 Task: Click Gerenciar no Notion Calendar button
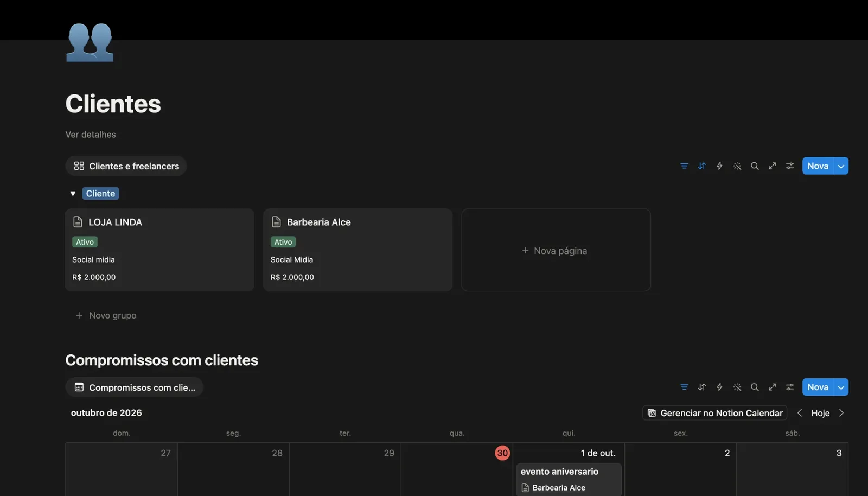tap(715, 413)
